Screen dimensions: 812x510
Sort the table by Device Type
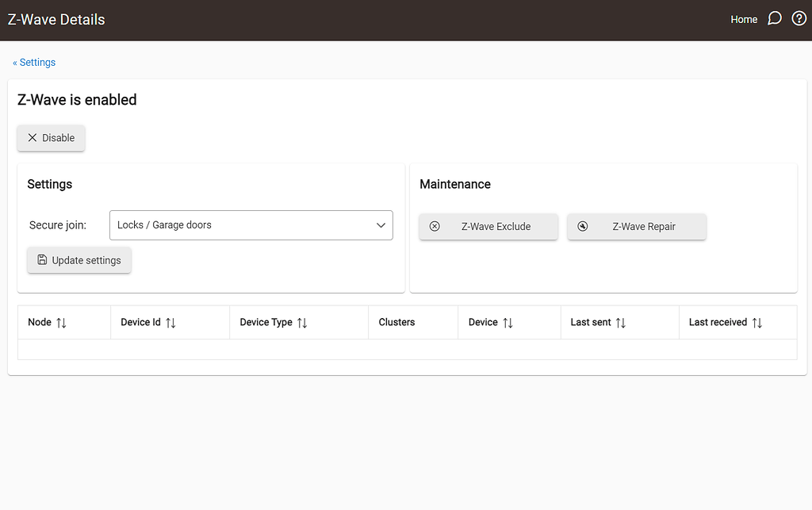[301, 322]
